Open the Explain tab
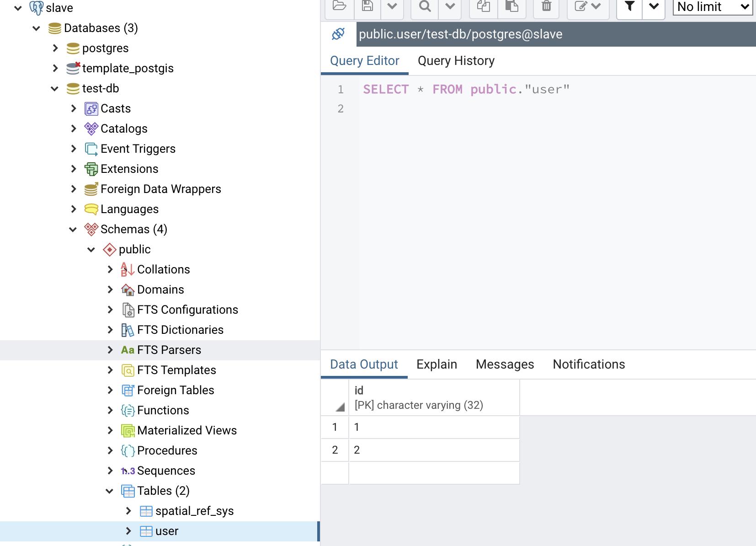Screen dimensions: 756x546 437,364
